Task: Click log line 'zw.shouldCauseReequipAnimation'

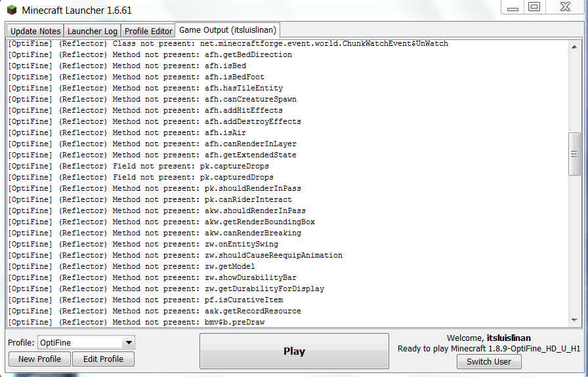Action: point(175,255)
